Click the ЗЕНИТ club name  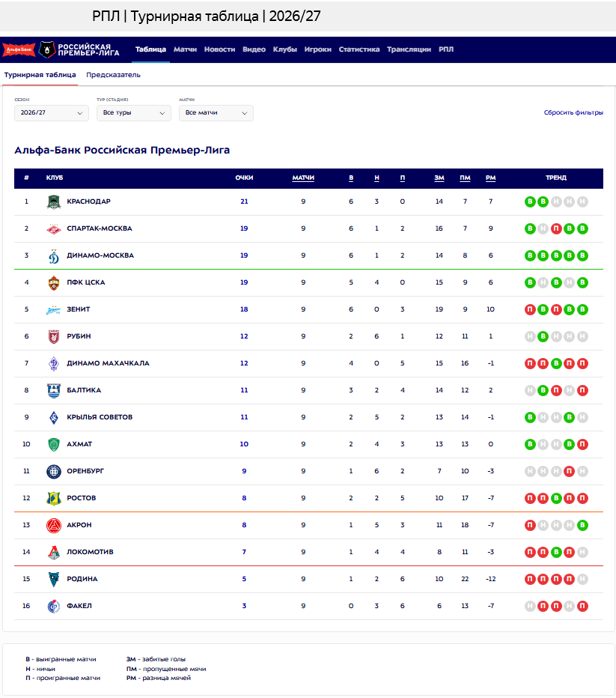(x=79, y=309)
